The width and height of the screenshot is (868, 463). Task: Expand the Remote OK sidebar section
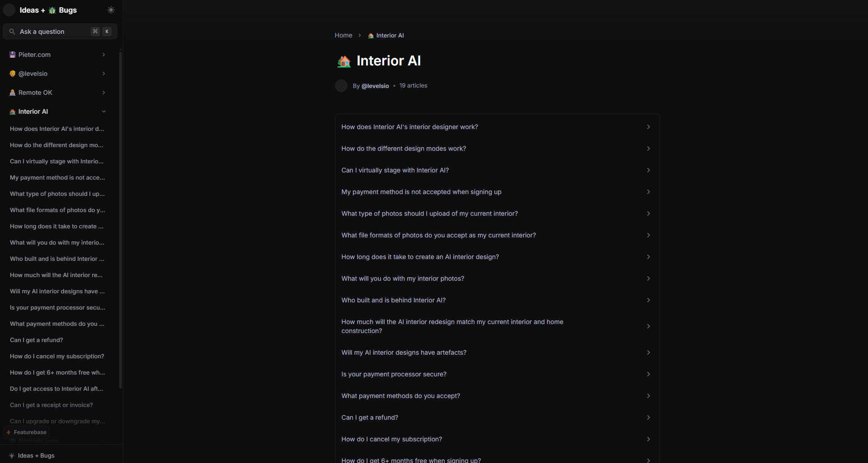[x=103, y=93]
